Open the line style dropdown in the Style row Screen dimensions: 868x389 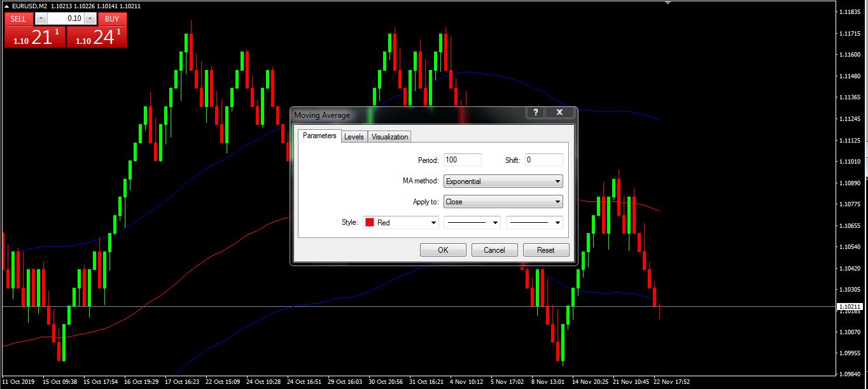[x=472, y=223]
